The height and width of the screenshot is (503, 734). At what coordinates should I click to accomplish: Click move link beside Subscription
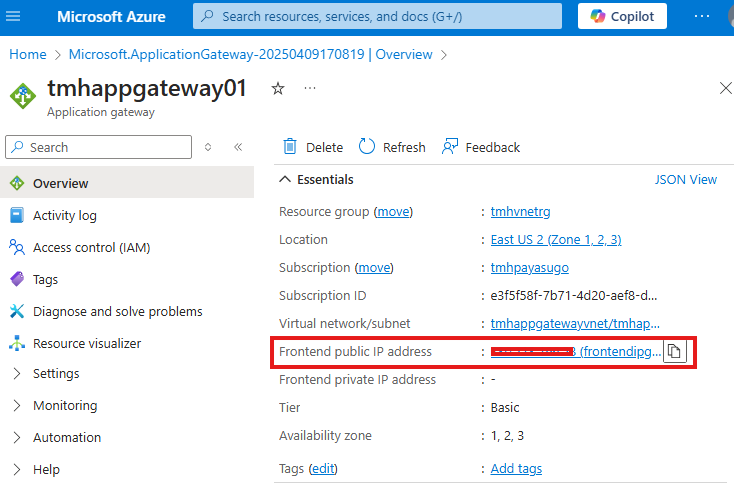pos(374,268)
